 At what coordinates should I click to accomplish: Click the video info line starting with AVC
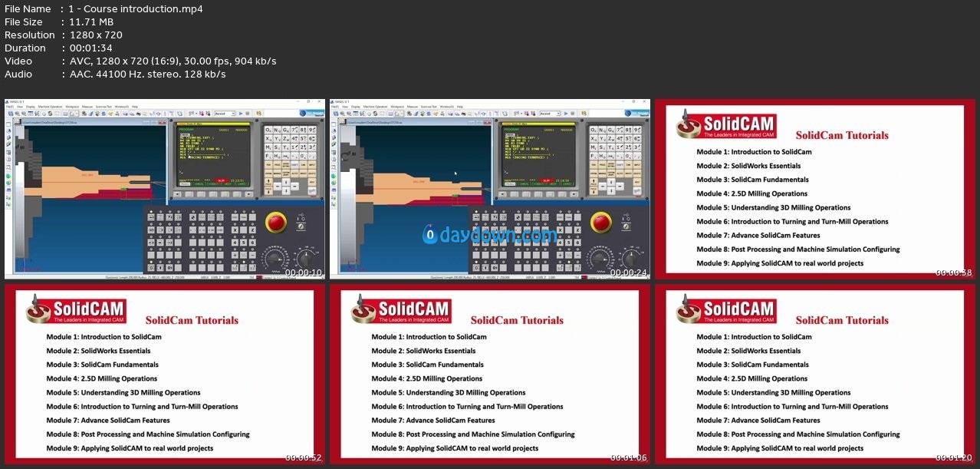[x=173, y=61]
